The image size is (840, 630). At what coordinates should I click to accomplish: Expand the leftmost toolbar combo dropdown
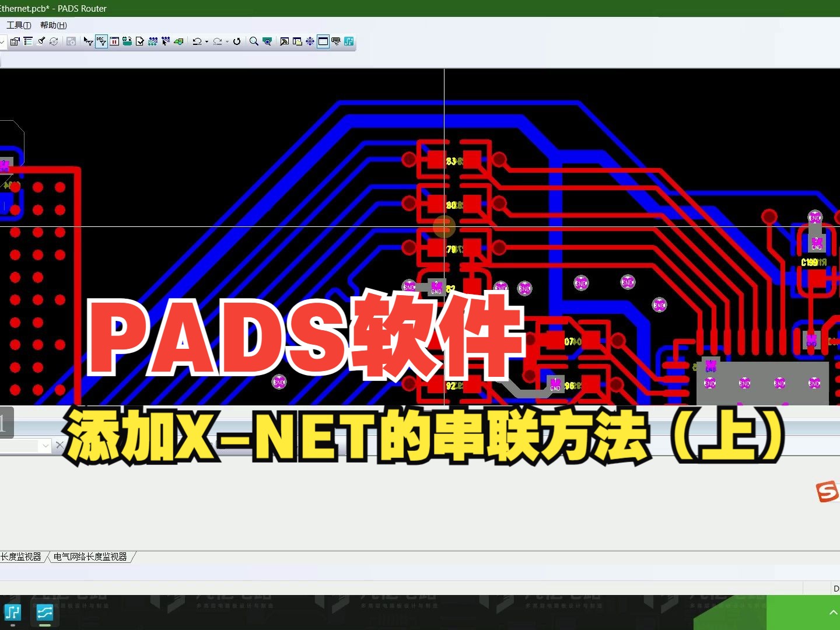pos(2,41)
